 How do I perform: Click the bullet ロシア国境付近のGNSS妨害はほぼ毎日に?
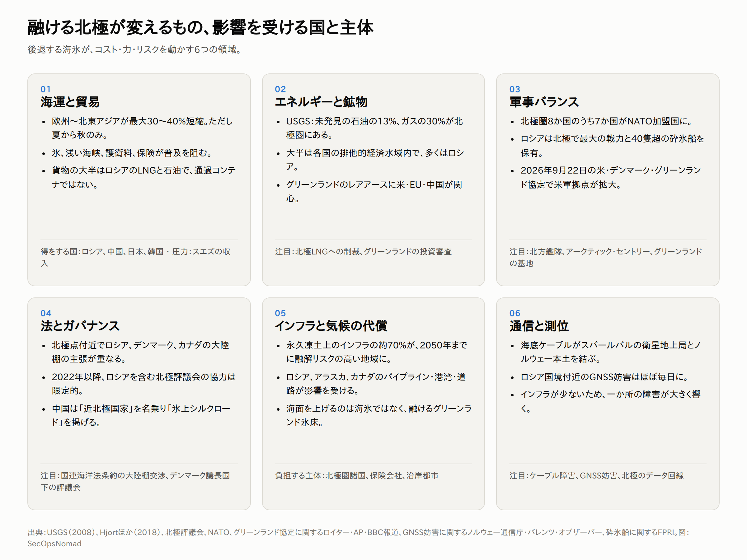[605, 377]
